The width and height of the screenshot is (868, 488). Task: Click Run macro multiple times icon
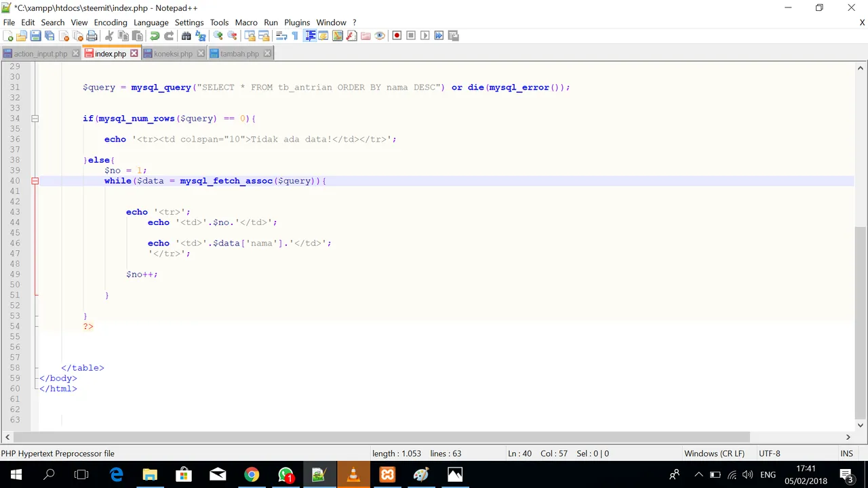(439, 35)
